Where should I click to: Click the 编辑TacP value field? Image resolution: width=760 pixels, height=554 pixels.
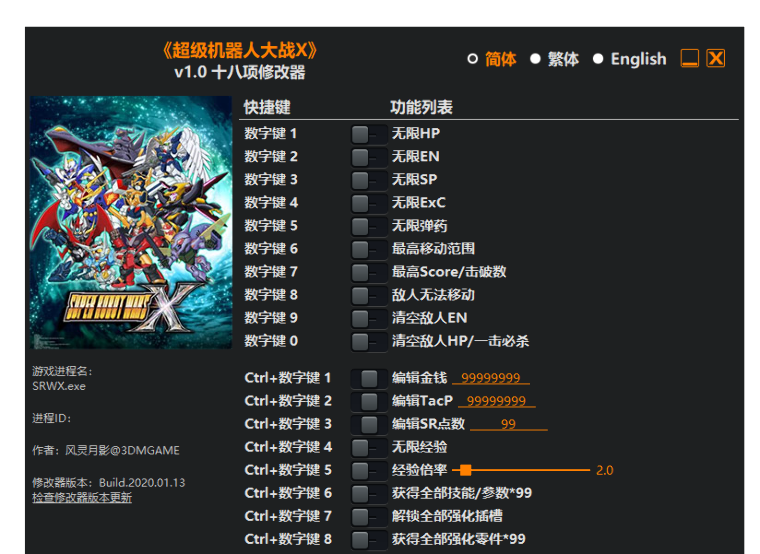click(x=496, y=401)
